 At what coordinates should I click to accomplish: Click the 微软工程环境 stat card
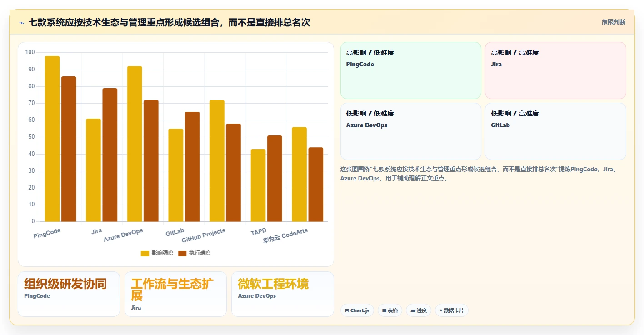point(282,294)
